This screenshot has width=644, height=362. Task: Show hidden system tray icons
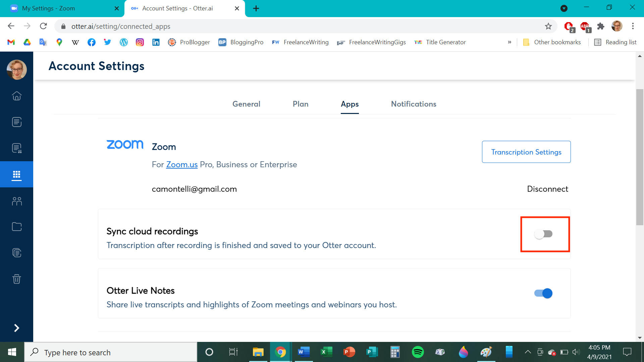[x=528, y=352]
